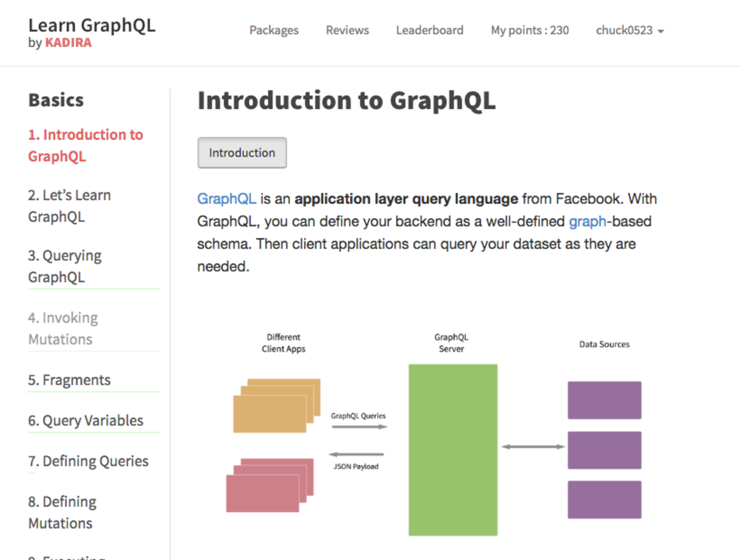Select lesson 4 Invoking Mutations
741x560 pixels.
pyautogui.click(x=63, y=328)
